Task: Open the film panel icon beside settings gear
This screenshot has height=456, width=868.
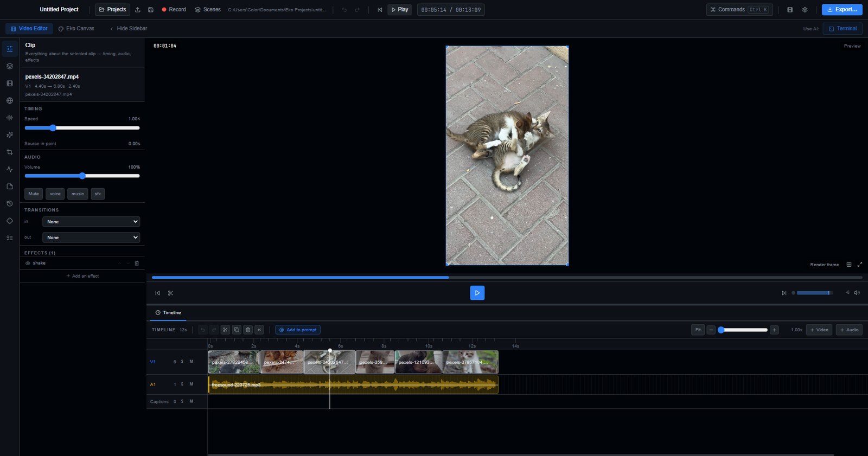Action: click(790, 10)
